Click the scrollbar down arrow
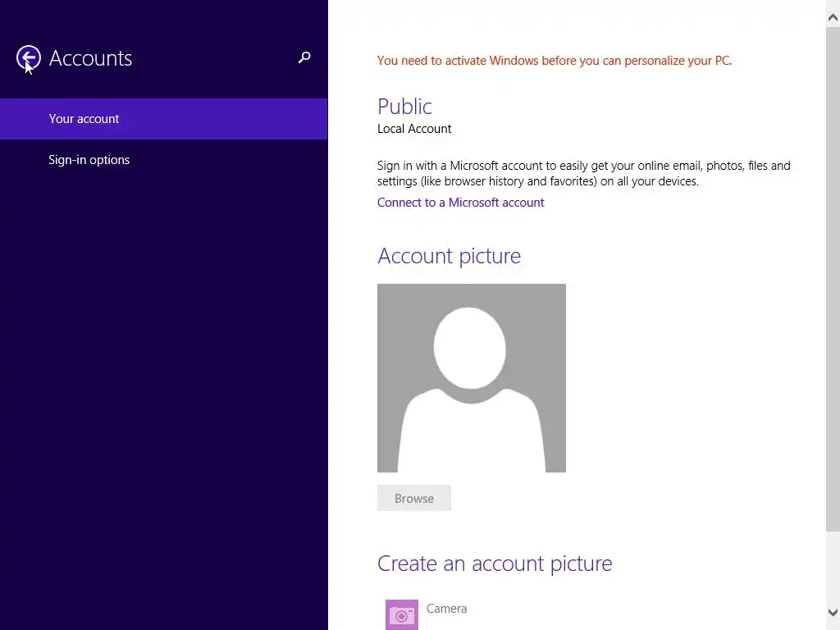Screen dimensions: 840x630 click(833, 612)
